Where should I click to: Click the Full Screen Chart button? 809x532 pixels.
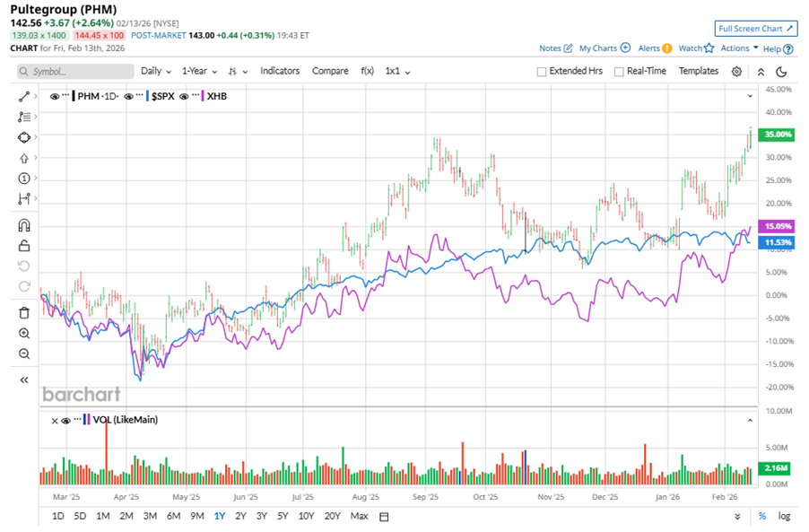pyautogui.click(x=754, y=28)
